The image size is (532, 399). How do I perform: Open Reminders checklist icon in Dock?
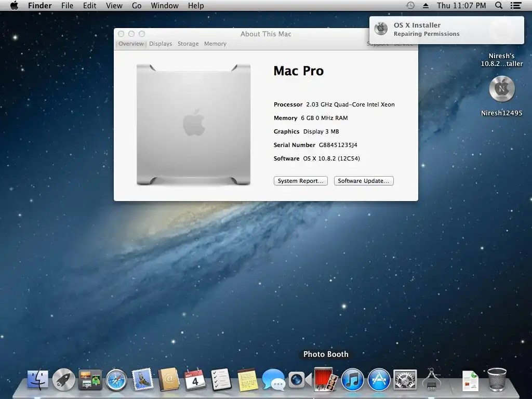pyautogui.click(x=221, y=379)
